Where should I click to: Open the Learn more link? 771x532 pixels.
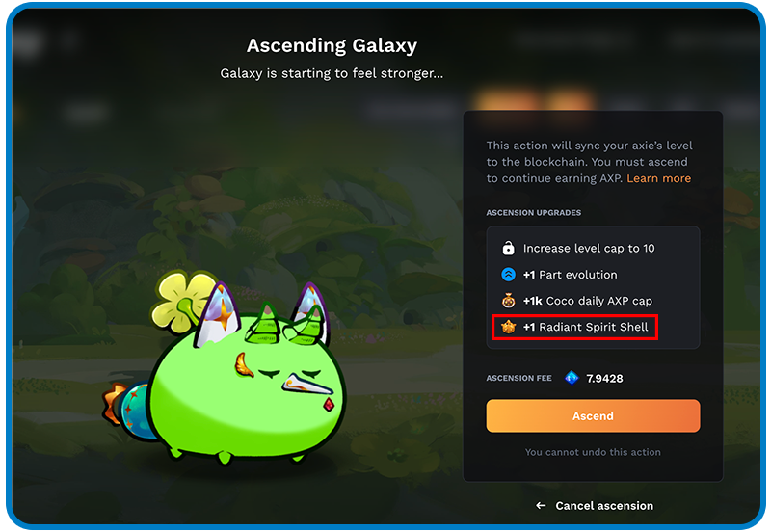click(x=658, y=178)
